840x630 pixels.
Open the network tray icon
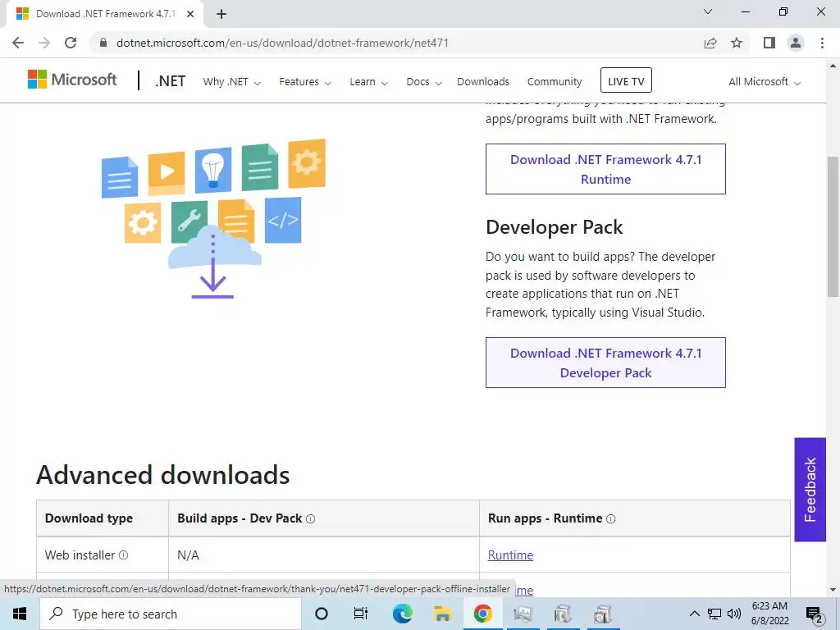coord(714,614)
